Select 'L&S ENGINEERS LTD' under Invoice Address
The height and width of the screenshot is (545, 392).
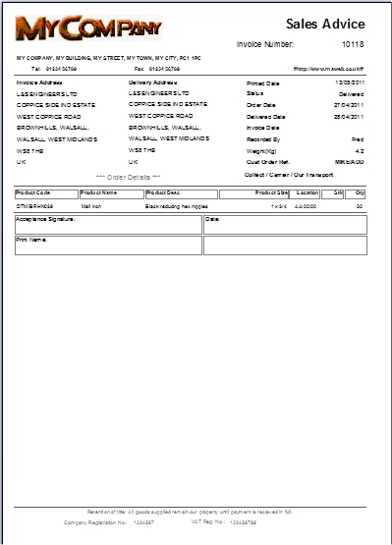tap(46, 94)
